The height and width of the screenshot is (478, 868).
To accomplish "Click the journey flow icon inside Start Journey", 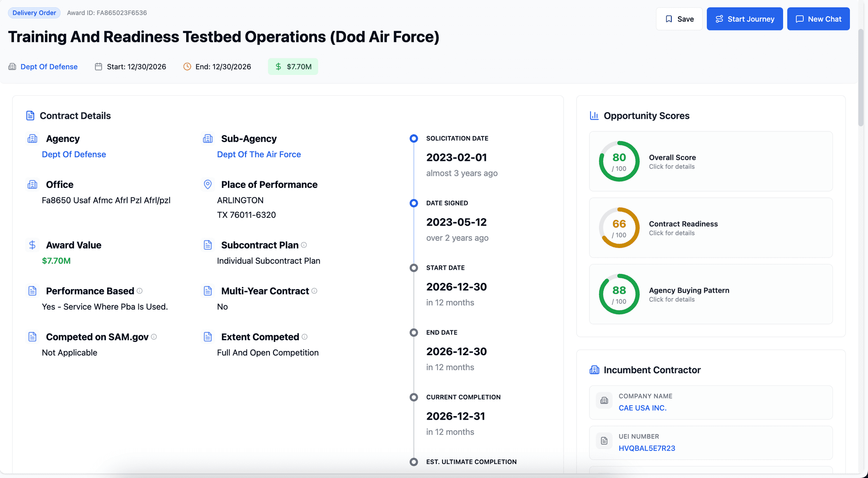I will [719, 19].
